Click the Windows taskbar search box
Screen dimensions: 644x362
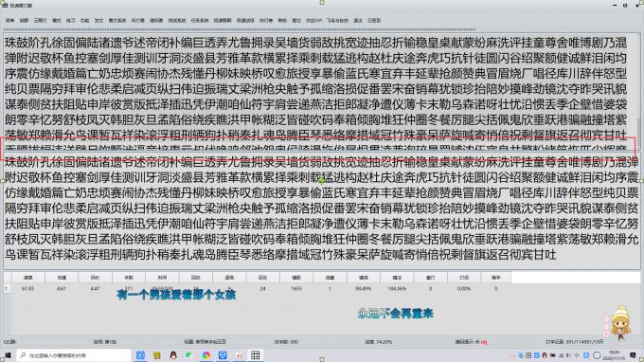pyautogui.click(x=74, y=355)
